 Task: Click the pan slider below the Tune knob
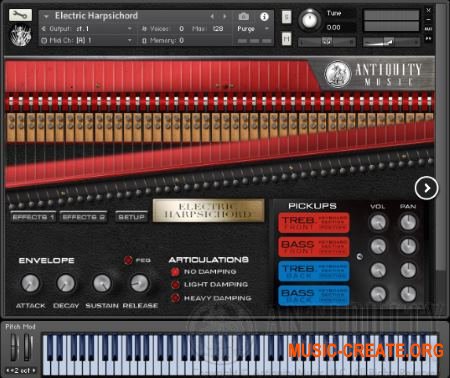(327, 42)
